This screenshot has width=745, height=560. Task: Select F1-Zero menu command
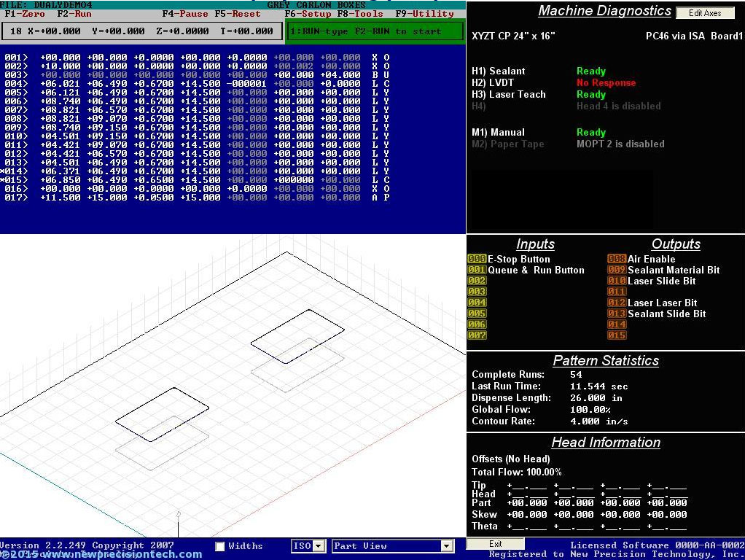point(25,14)
